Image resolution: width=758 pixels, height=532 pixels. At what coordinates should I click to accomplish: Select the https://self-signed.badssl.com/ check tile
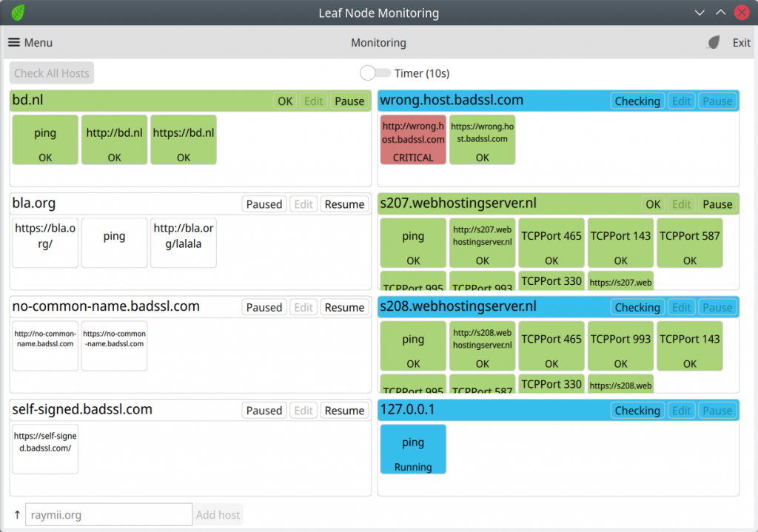pyautogui.click(x=45, y=449)
